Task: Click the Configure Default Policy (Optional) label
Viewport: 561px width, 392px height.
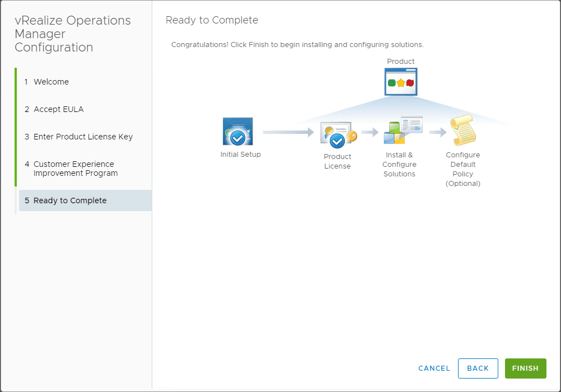Action: pos(463,169)
